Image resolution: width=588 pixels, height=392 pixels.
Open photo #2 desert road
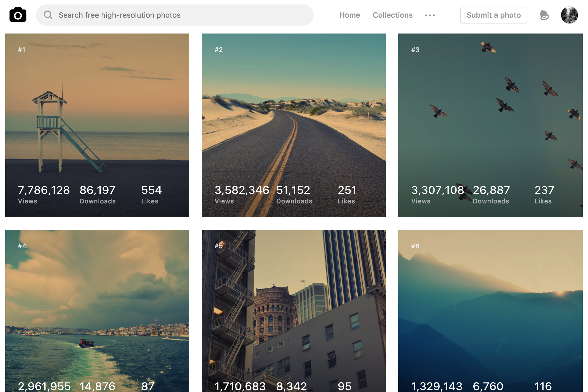[293, 125]
